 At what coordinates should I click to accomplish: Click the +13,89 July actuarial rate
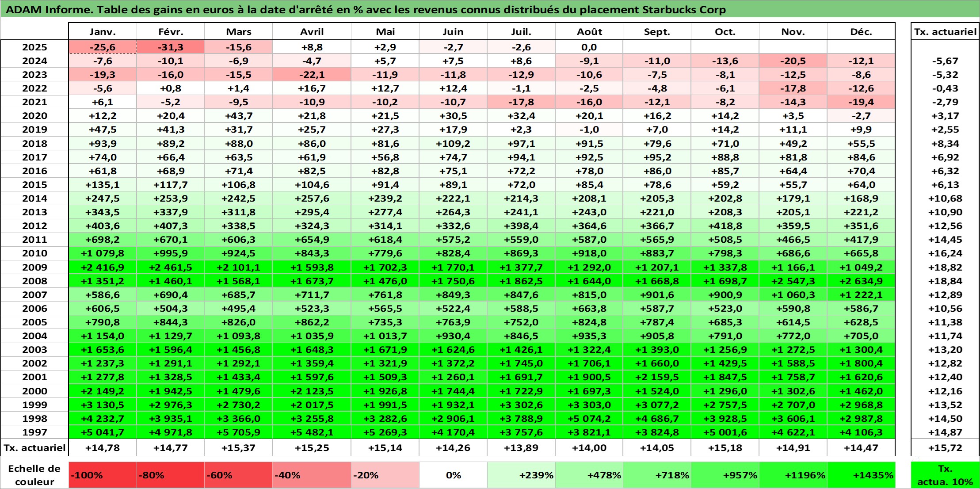click(x=521, y=447)
